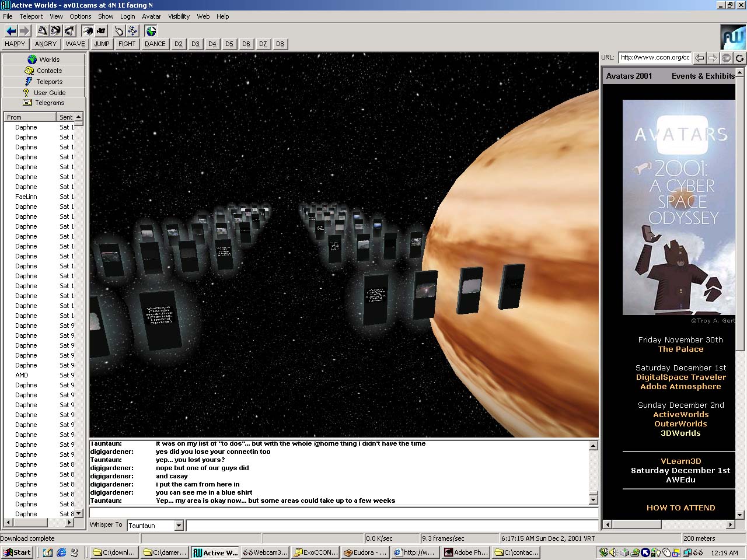Switch to first person view eye icon
Screen dimensions: 747x560
point(88,31)
